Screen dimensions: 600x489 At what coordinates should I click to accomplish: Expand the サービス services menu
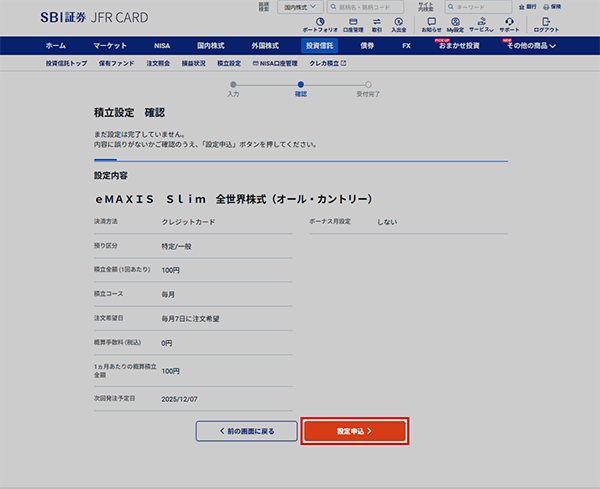(483, 25)
